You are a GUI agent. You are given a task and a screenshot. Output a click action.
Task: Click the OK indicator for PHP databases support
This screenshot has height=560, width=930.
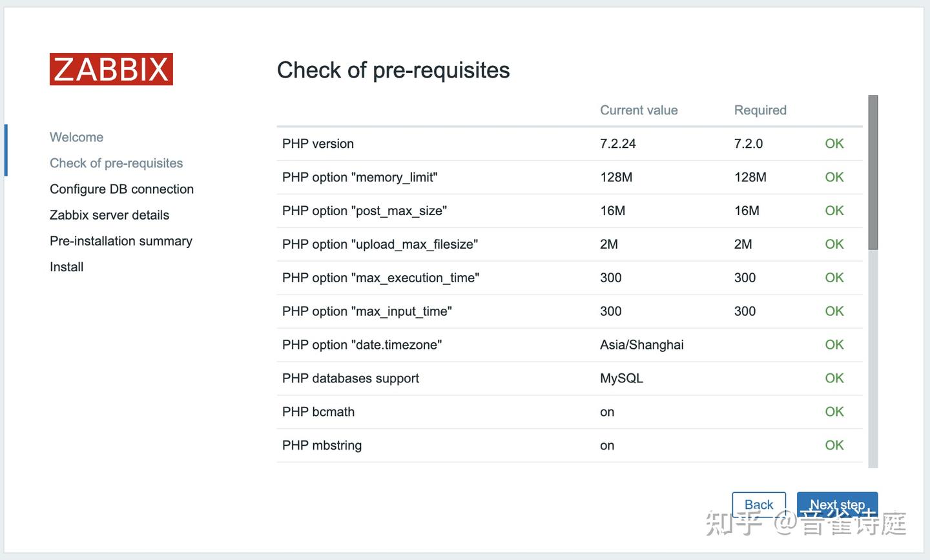(x=834, y=378)
